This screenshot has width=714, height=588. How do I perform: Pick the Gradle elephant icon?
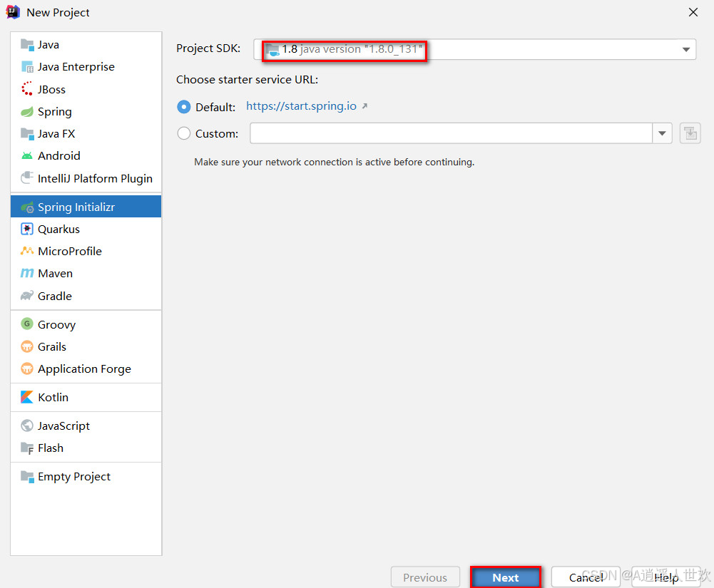pos(27,296)
